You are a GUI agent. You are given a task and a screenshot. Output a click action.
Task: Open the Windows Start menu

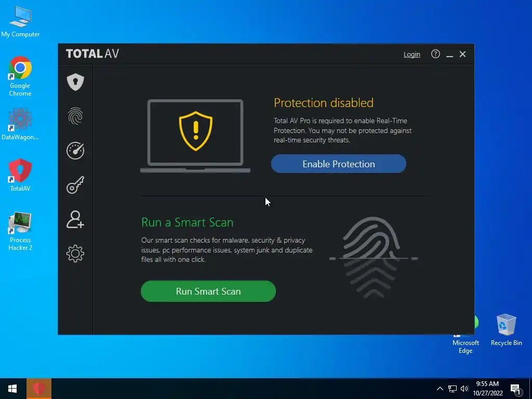coord(12,389)
